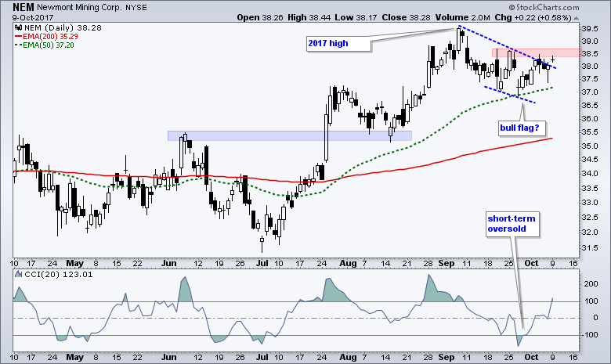Click the 35.0 price axis label

(590, 146)
